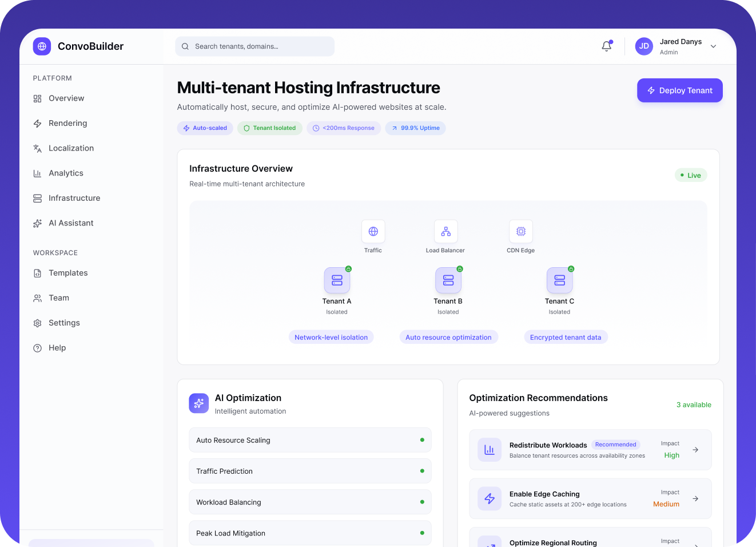Image resolution: width=756 pixels, height=547 pixels.
Task: Toggle Workload Balancing status row
Action: 310,502
